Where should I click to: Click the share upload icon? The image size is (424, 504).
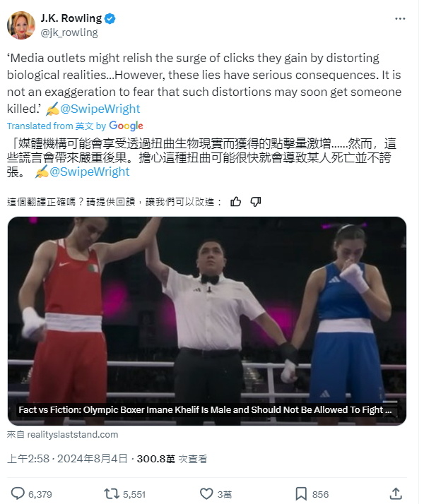pyautogui.click(x=396, y=493)
